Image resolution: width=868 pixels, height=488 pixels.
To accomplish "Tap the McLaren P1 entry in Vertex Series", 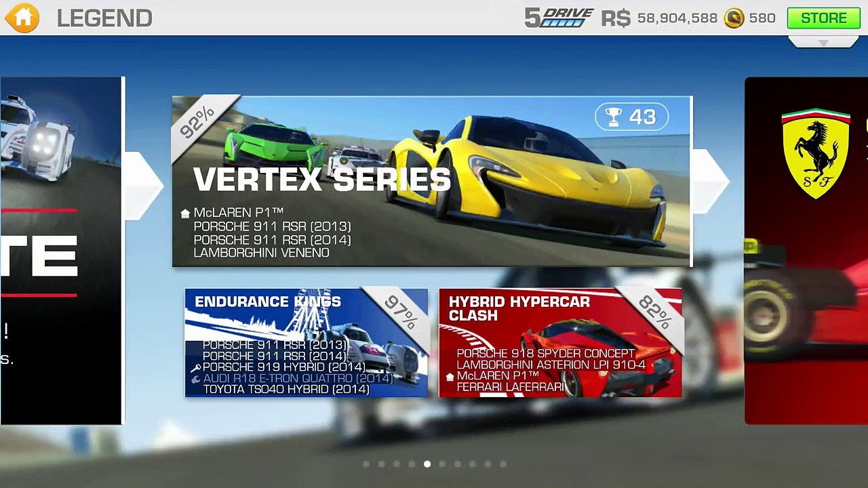I will point(238,213).
